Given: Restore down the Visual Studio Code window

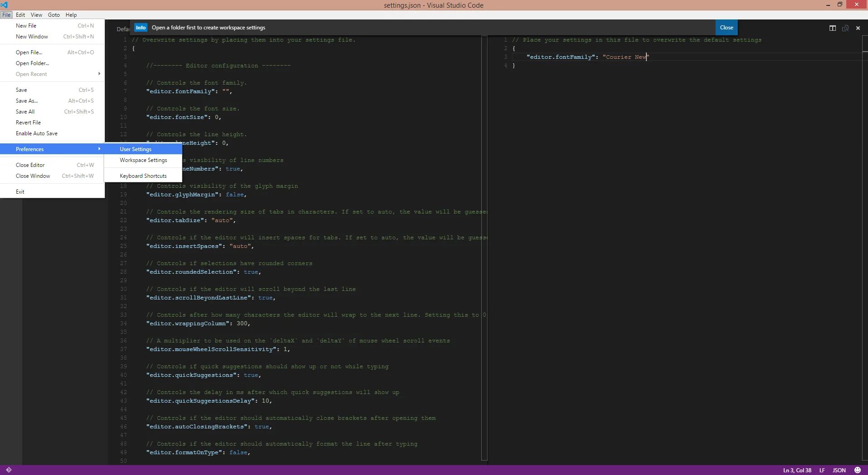Looking at the screenshot, I should (840, 5).
